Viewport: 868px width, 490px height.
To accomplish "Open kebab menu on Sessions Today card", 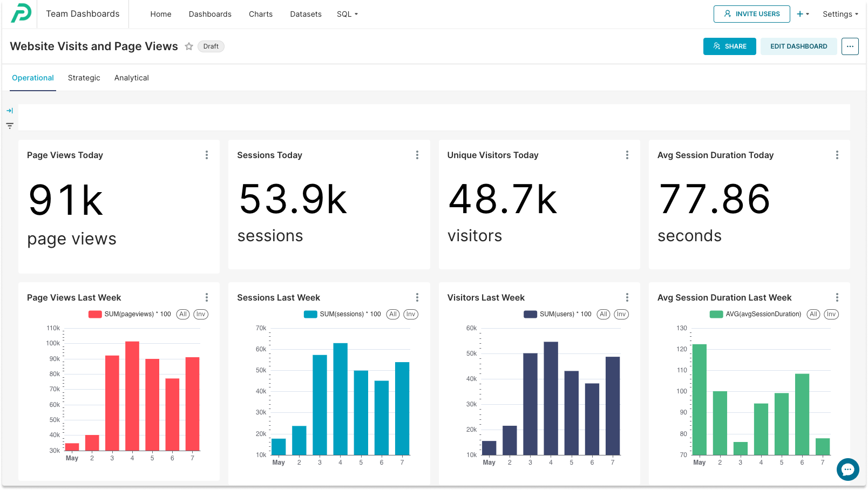I will tap(417, 155).
